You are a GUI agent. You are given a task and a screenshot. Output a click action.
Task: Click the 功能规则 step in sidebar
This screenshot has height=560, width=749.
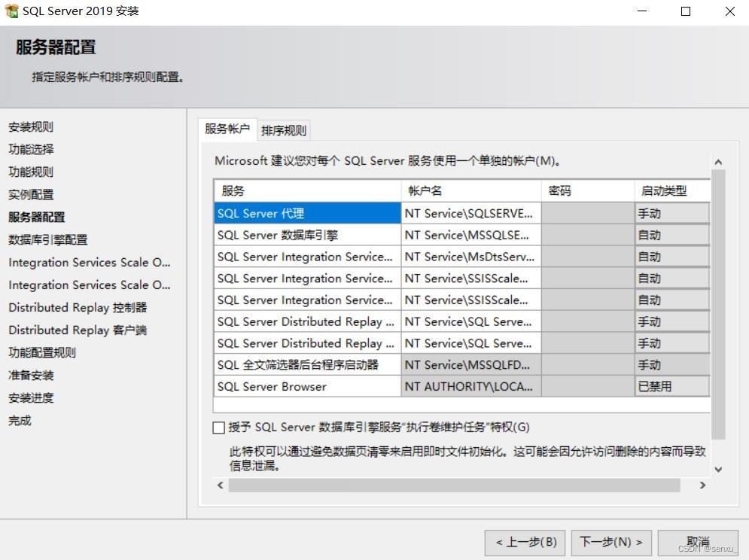31,172
